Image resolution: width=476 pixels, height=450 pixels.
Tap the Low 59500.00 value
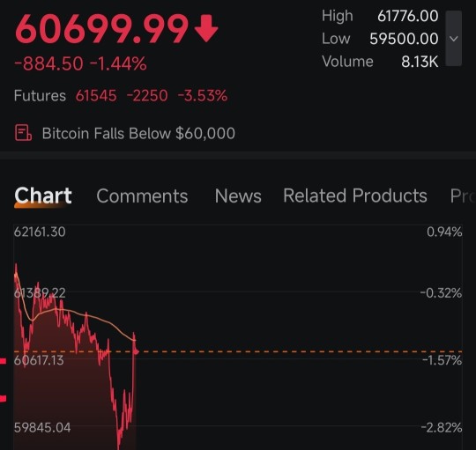coord(404,39)
